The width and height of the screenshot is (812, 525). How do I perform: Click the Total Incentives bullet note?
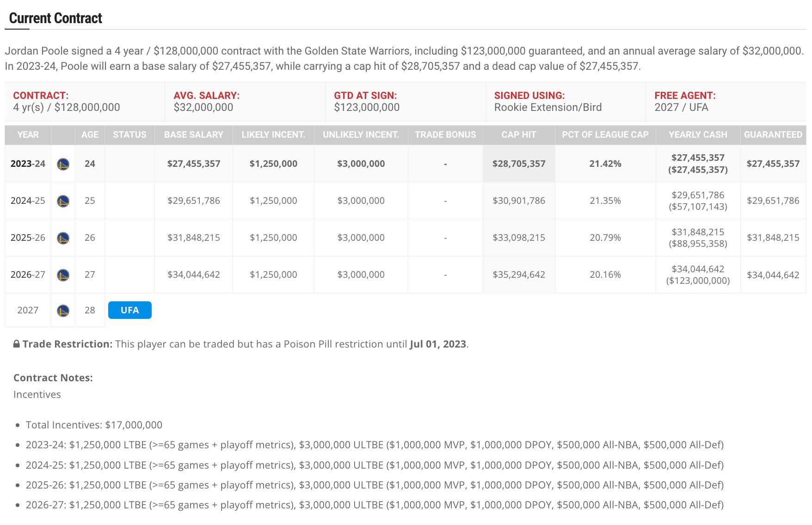coord(94,425)
